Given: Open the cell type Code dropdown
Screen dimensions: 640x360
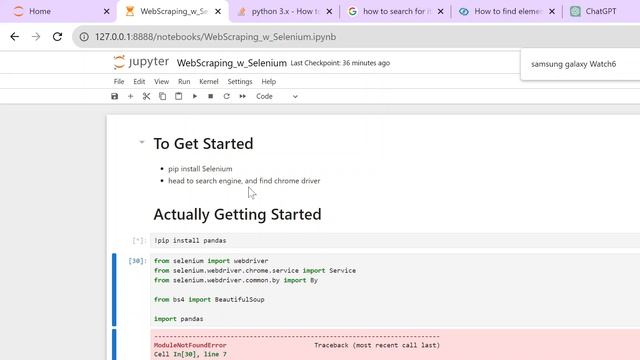Looking at the screenshot, I should point(277,96).
